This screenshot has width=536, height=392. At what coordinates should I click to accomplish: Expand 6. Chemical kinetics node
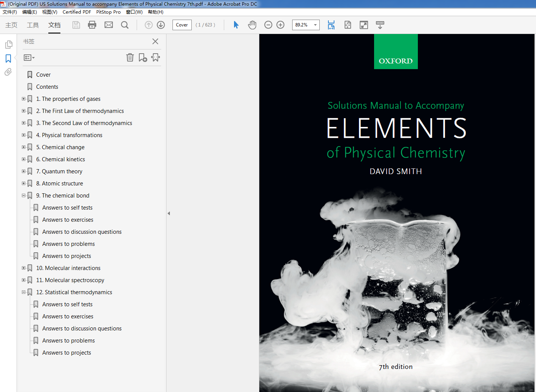pyautogui.click(x=24, y=159)
